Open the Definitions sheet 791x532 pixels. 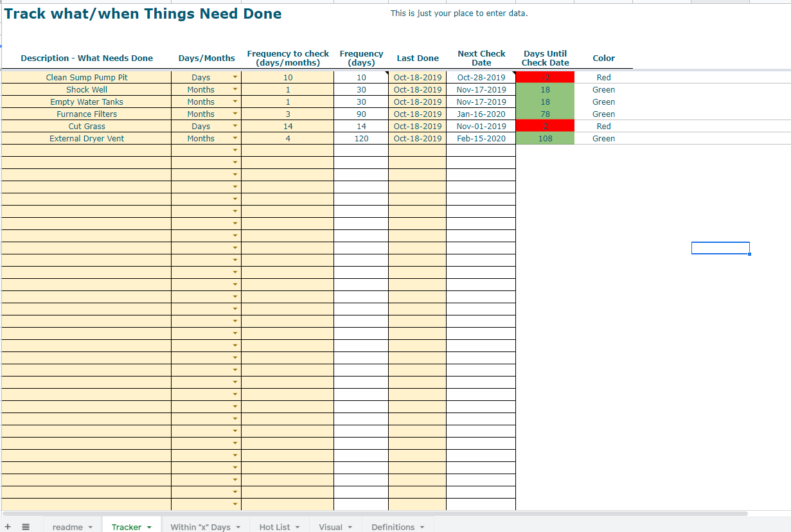pos(392,527)
